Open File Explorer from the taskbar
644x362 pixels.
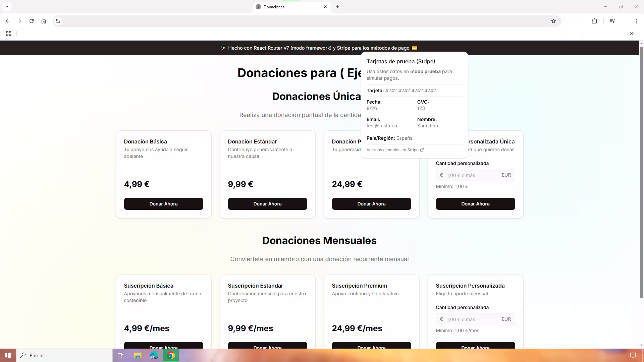click(x=137, y=355)
